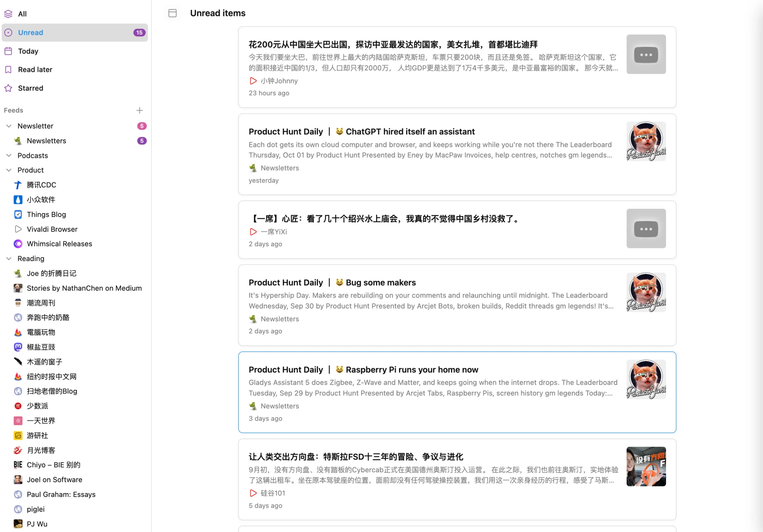Select the 游研社 feed icon
The height and width of the screenshot is (532, 763).
pyautogui.click(x=18, y=435)
